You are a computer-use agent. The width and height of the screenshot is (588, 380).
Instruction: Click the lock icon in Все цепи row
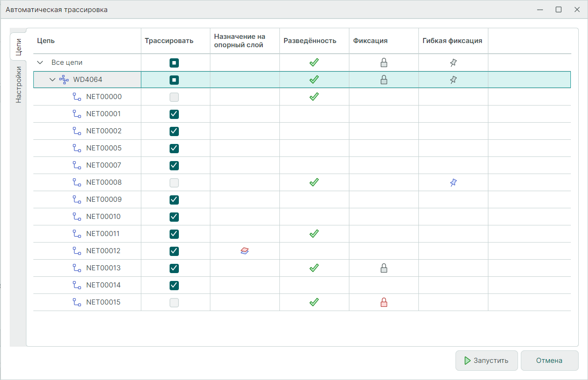point(384,63)
